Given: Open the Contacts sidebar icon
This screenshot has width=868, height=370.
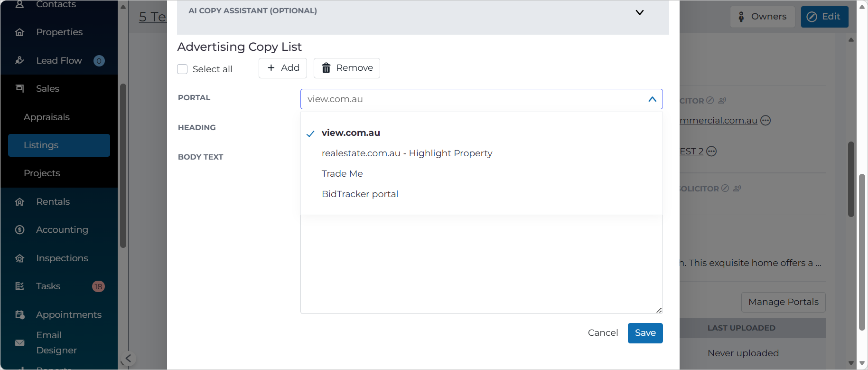Looking at the screenshot, I should (x=19, y=5).
